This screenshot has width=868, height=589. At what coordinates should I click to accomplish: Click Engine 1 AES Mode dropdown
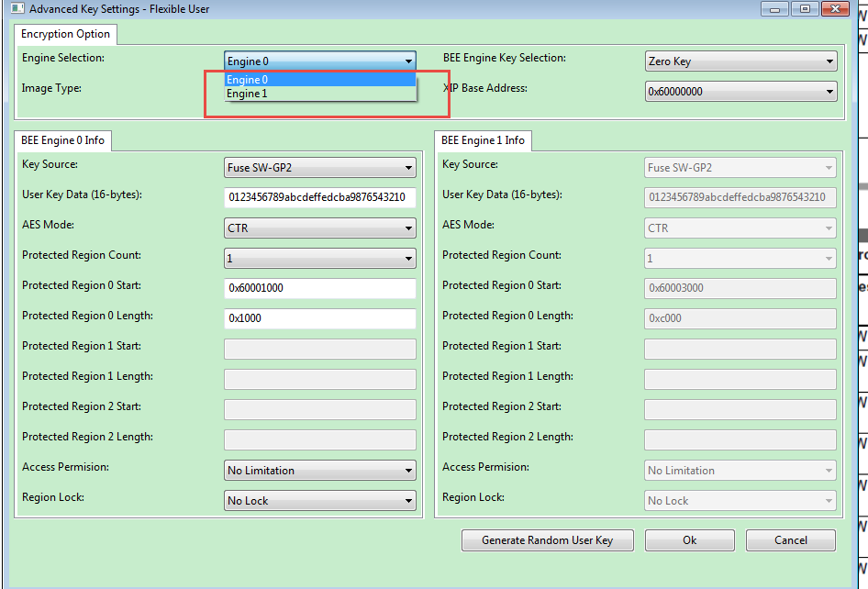point(740,228)
